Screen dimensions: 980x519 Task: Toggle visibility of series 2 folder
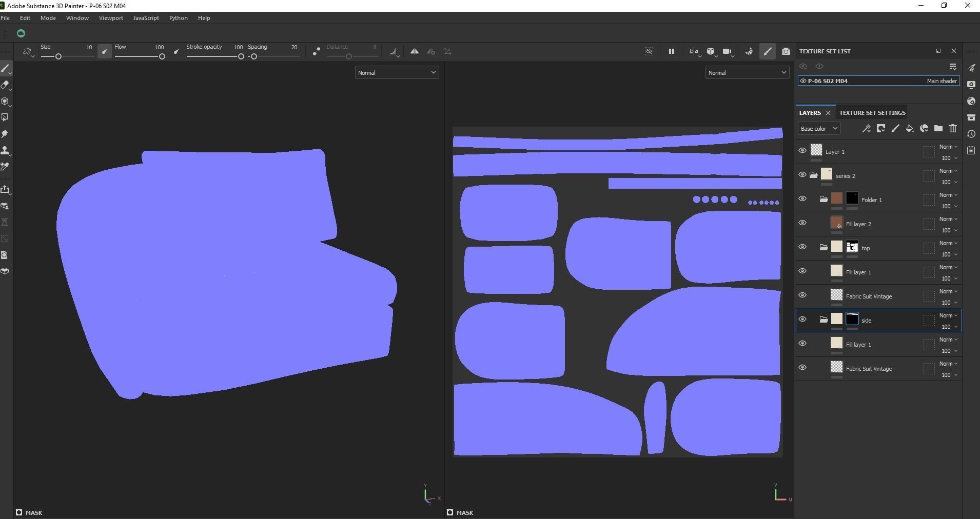pyautogui.click(x=802, y=175)
